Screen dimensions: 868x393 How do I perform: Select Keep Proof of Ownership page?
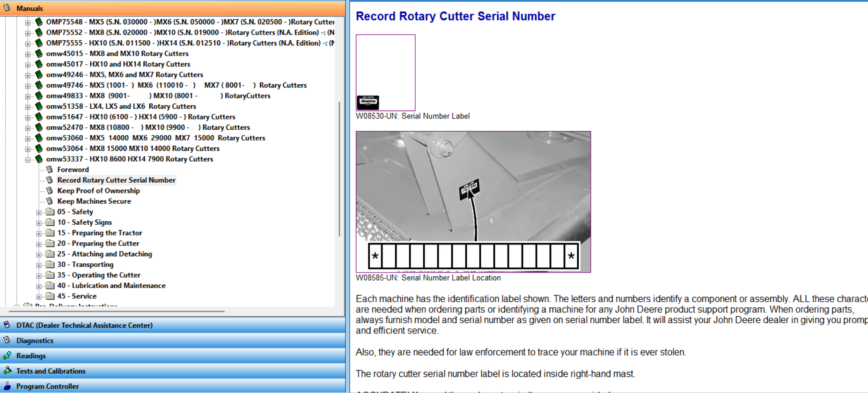point(98,191)
